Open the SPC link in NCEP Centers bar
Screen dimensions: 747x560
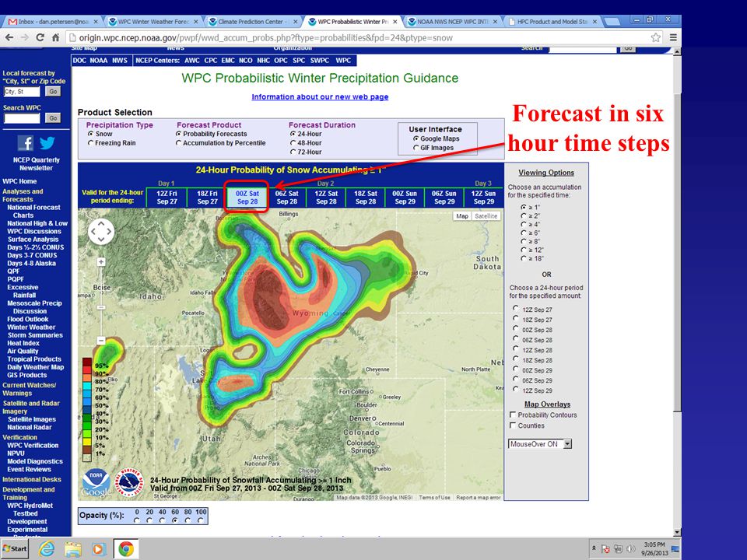click(299, 61)
